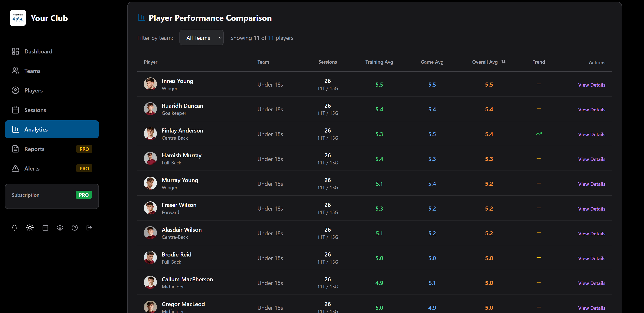
Task: Click the Player column header
Action: tap(151, 62)
